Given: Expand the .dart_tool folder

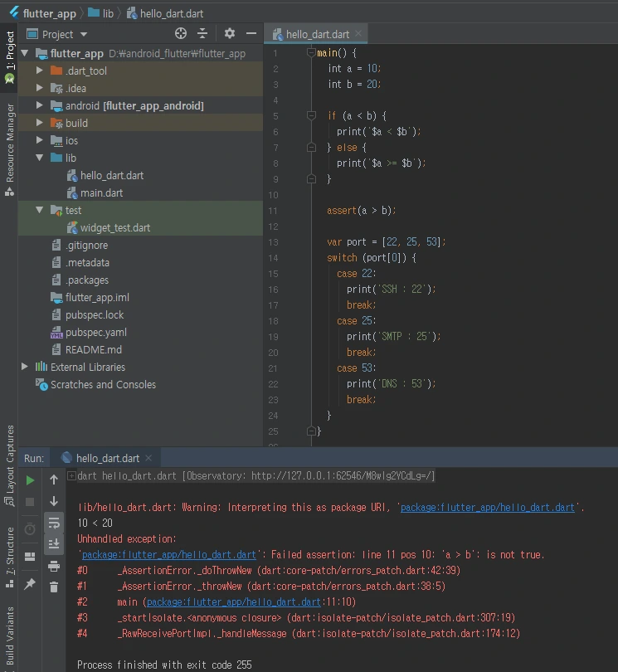Looking at the screenshot, I should tap(40, 71).
